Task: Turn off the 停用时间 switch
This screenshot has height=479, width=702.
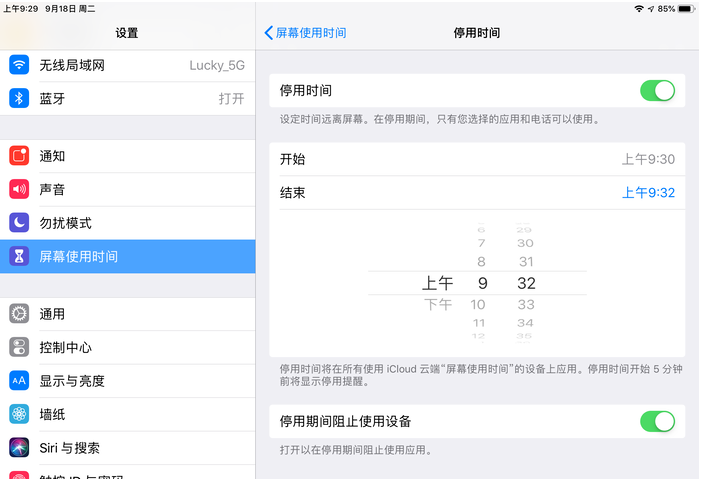Action: [657, 90]
